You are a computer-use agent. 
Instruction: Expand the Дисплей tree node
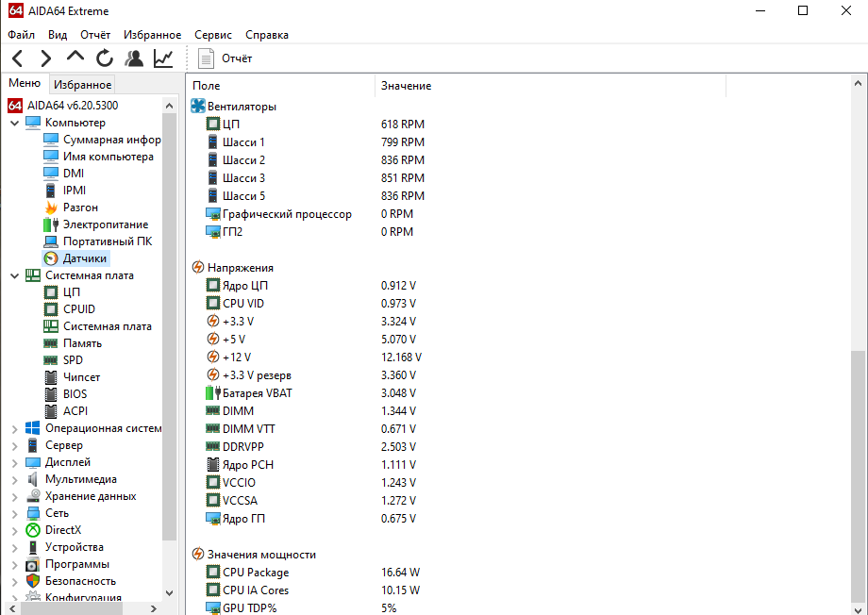15,463
